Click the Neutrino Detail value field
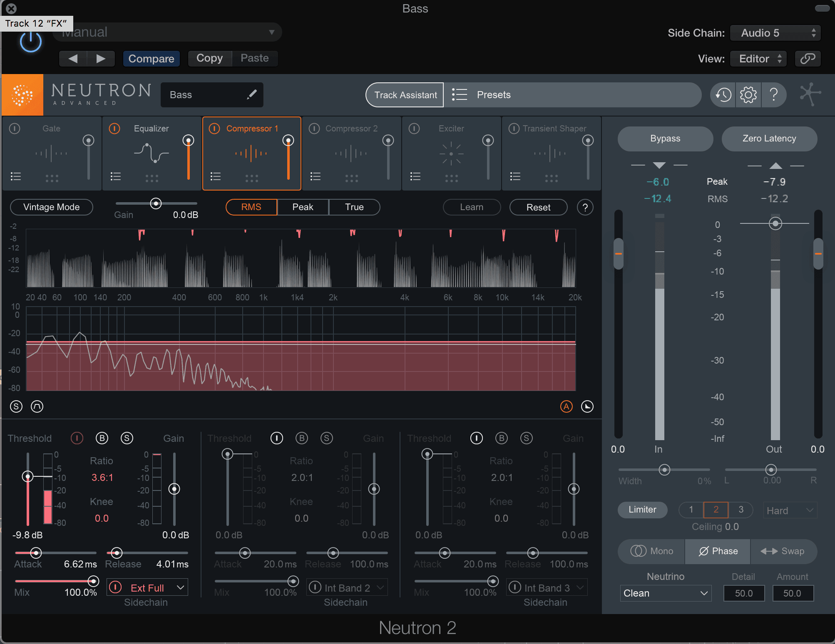The image size is (835, 644). [x=744, y=593]
